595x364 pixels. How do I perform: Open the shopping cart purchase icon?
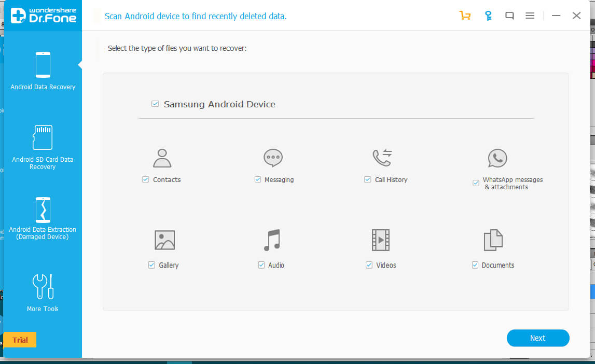(x=465, y=16)
